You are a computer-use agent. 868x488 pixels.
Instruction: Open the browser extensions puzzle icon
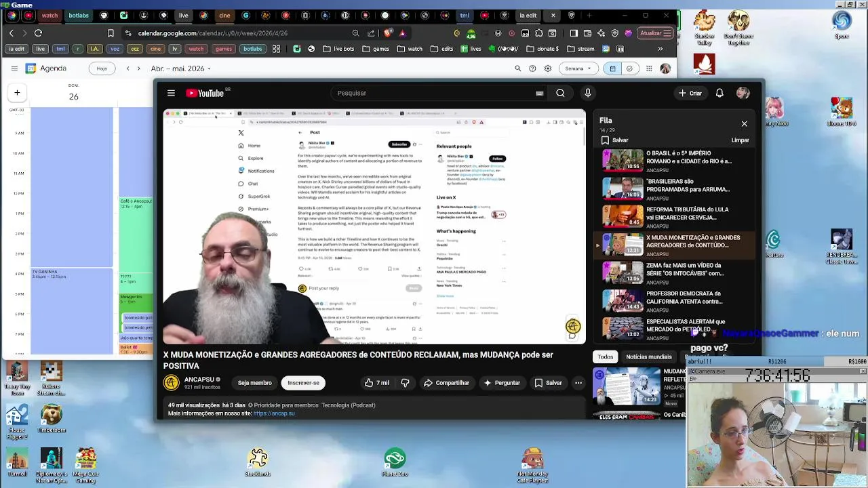(x=539, y=33)
